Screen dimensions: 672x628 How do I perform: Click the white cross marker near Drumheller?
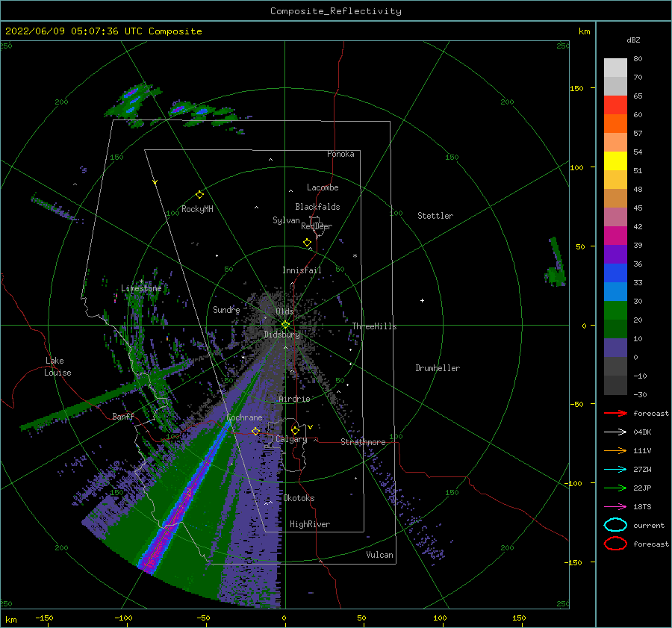[x=422, y=300]
